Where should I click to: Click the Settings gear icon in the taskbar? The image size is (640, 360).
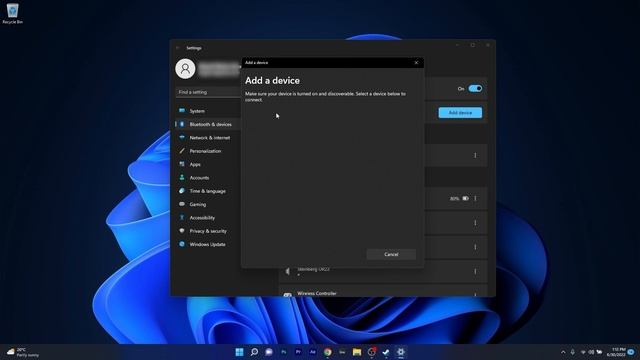[x=401, y=352]
